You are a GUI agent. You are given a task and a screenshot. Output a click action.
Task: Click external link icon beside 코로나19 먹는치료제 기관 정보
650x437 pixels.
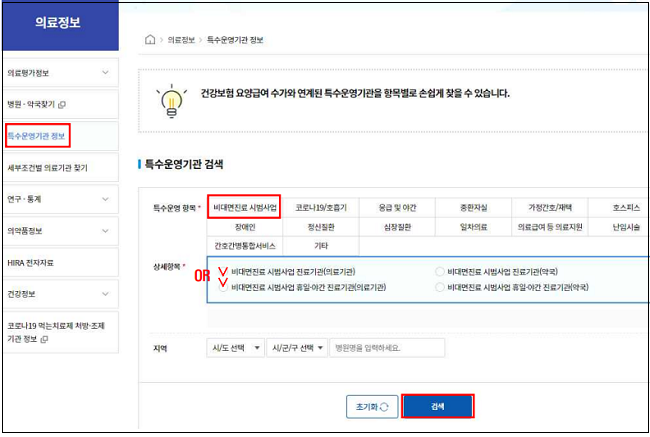44,339
